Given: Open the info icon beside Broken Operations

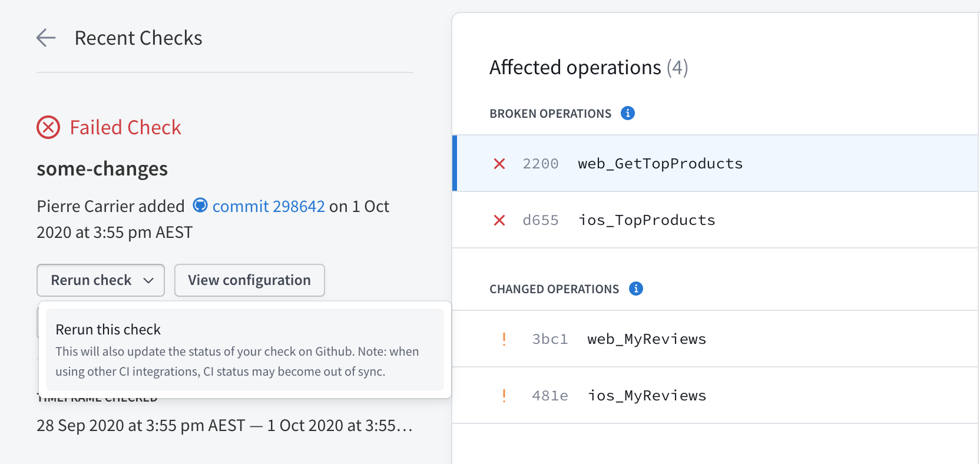Looking at the screenshot, I should 628,113.
